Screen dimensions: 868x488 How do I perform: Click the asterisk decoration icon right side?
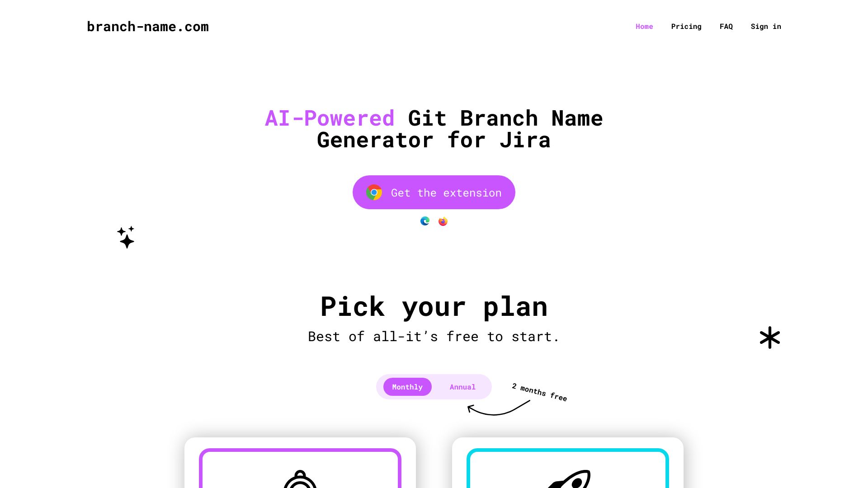[769, 337]
